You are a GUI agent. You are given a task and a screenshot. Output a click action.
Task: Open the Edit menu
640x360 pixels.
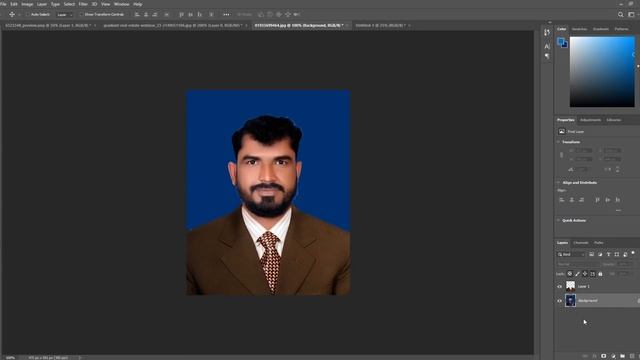[x=14, y=4]
